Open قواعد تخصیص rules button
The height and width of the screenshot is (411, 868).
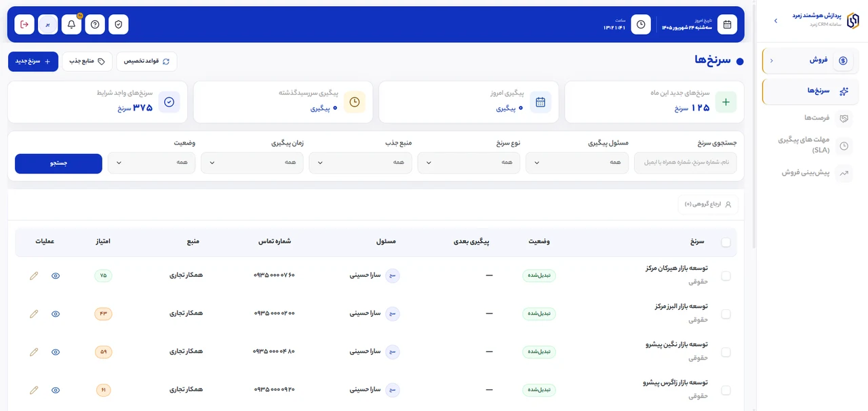(x=146, y=61)
